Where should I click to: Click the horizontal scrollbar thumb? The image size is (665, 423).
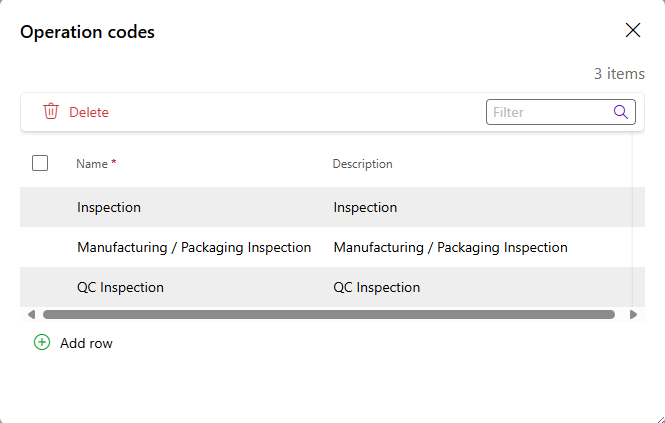[329, 314]
